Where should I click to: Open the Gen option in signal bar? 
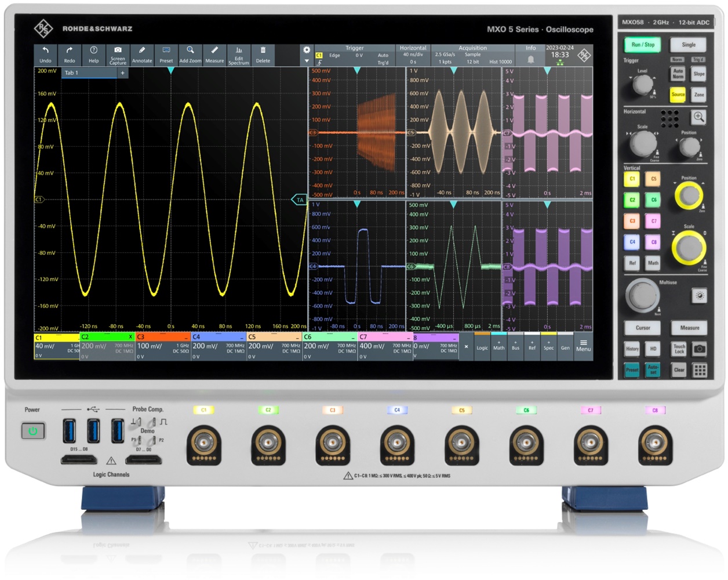point(565,346)
